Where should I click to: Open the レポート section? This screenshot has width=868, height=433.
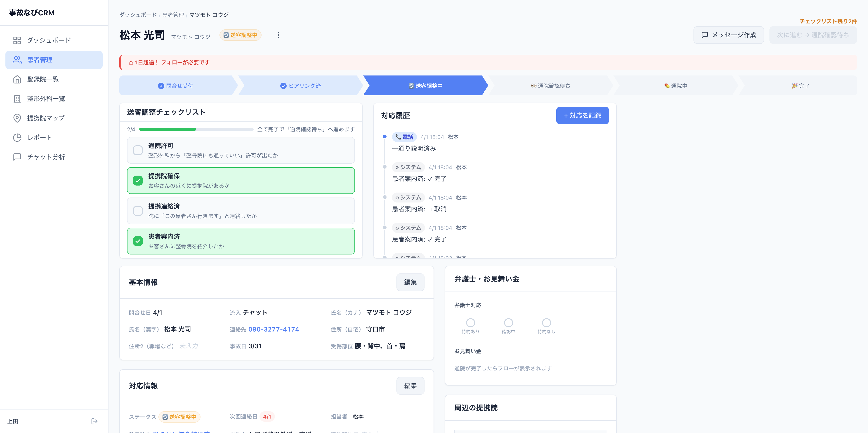(39, 137)
